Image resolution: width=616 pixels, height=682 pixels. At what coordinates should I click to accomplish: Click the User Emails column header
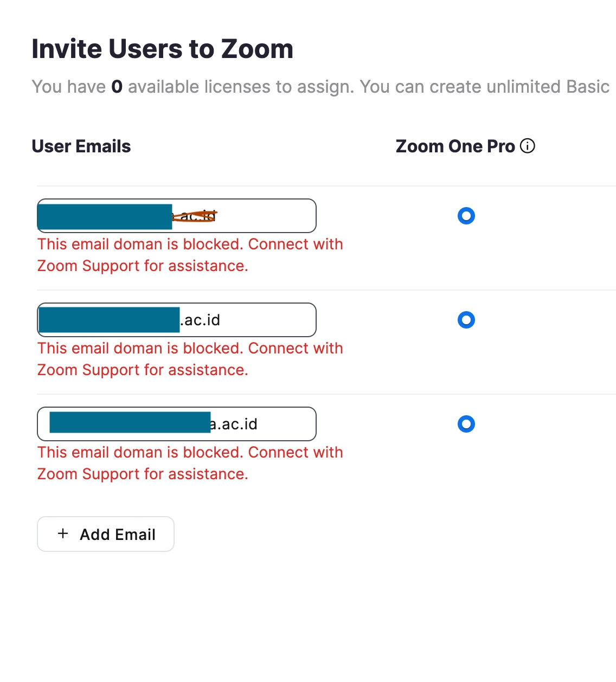(81, 146)
